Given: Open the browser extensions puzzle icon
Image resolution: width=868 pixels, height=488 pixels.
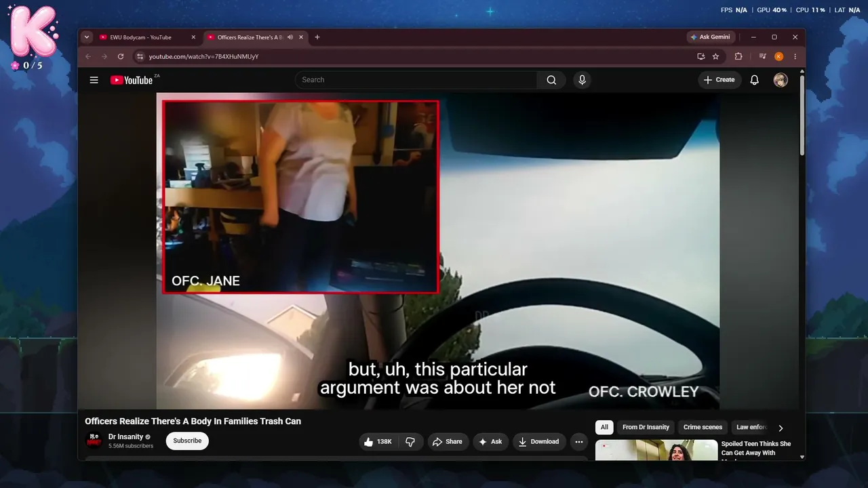Looking at the screenshot, I should tap(738, 56).
